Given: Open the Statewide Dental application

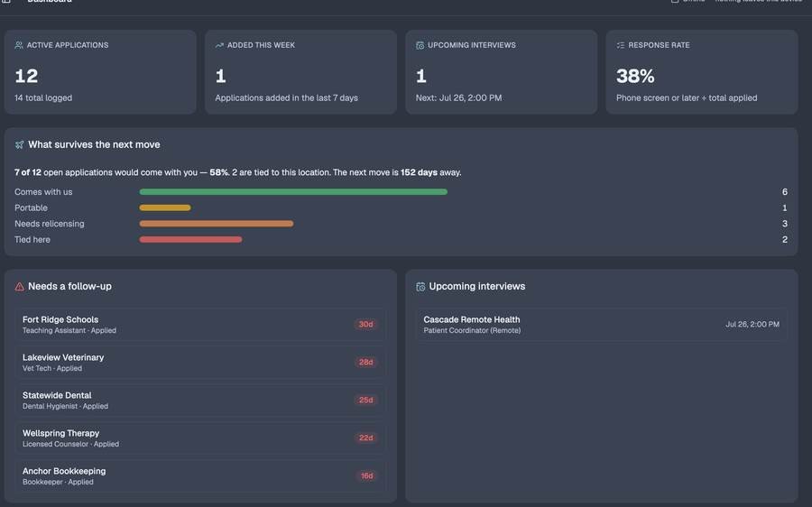Looking at the screenshot, I should pyautogui.click(x=200, y=401).
